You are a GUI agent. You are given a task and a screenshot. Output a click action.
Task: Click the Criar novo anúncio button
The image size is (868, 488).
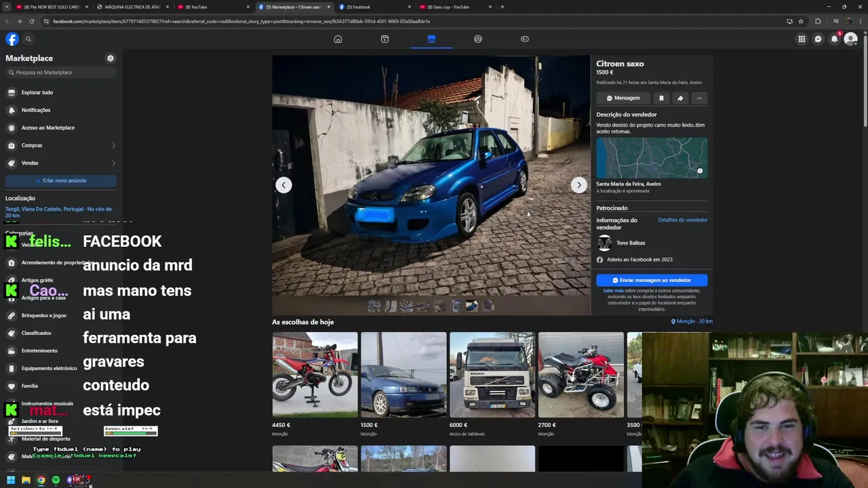(x=61, y=180)
